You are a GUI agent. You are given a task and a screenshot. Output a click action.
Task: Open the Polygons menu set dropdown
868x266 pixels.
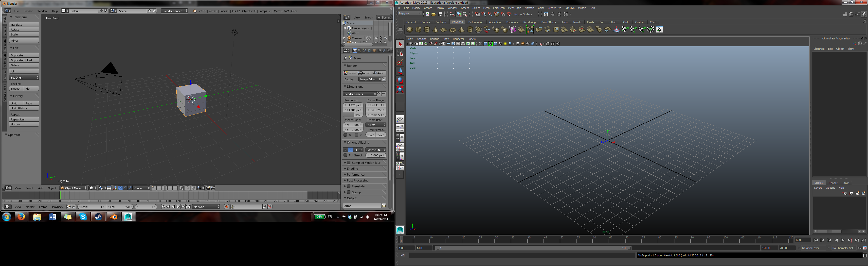coord(409,14)
